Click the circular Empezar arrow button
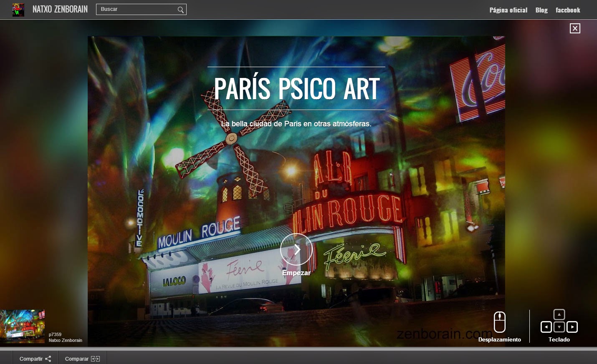 point(296,249)
